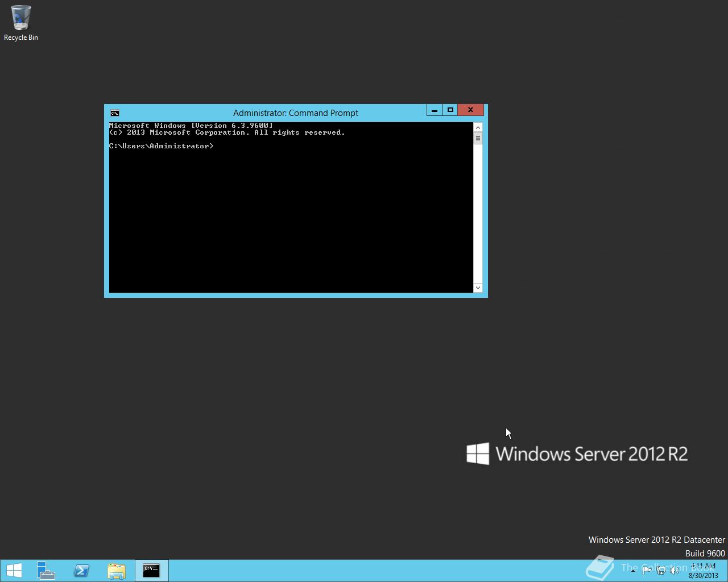The image size is (728, 582).
Task: Open the Windows Start button
Action: (x=14, y=570)
